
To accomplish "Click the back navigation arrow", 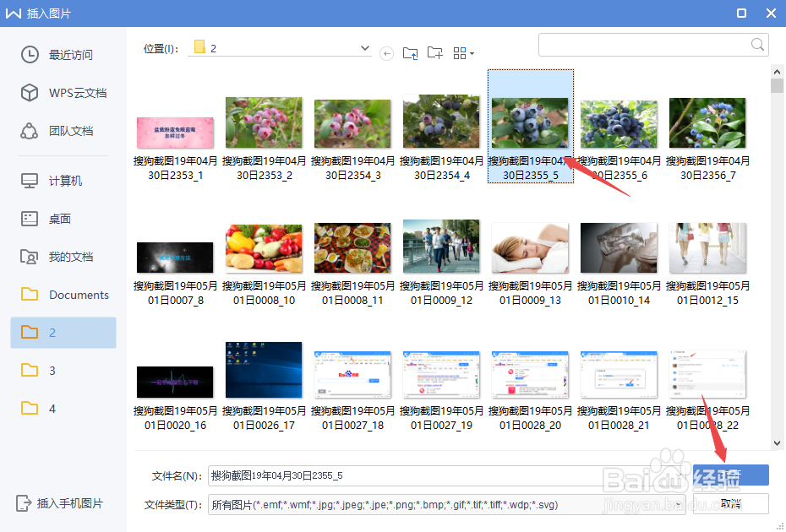I will coord(386,53).
